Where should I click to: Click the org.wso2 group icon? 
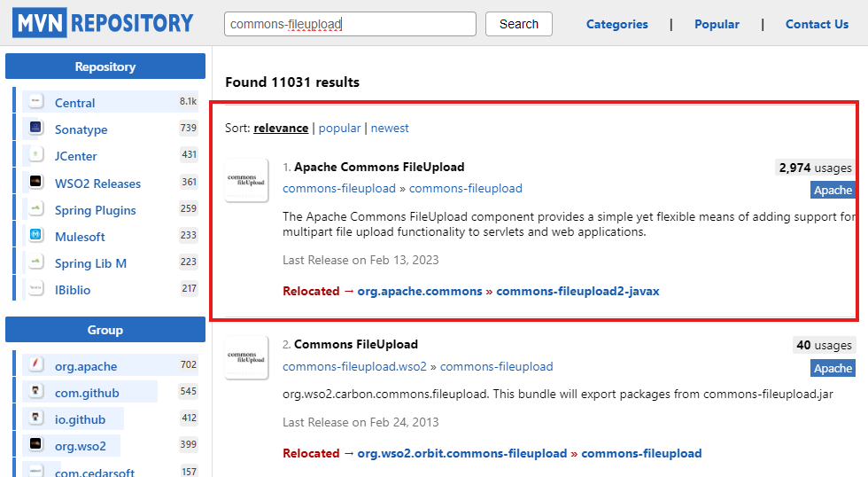[x=36, y=444]
